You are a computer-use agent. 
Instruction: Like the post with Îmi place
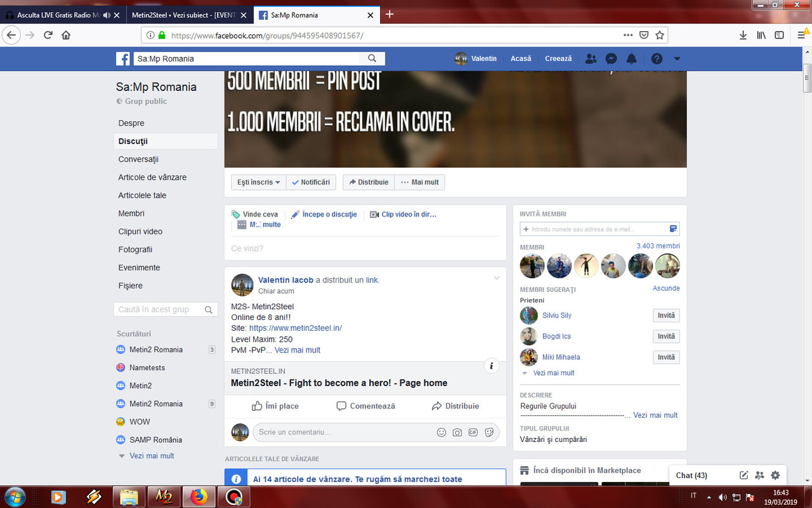(275, 406)
